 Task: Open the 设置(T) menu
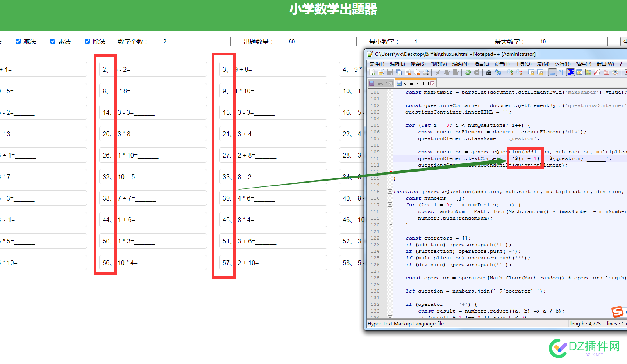502,64
